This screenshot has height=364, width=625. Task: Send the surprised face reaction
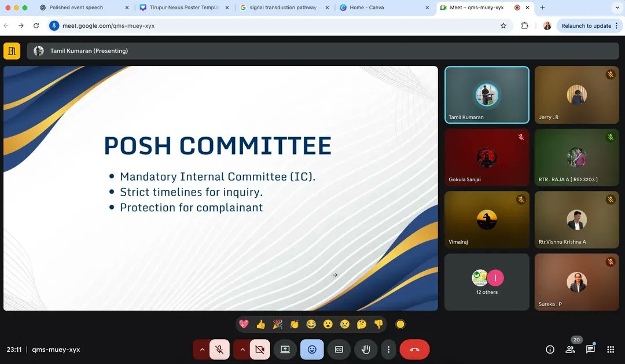[x=328, y=324]
